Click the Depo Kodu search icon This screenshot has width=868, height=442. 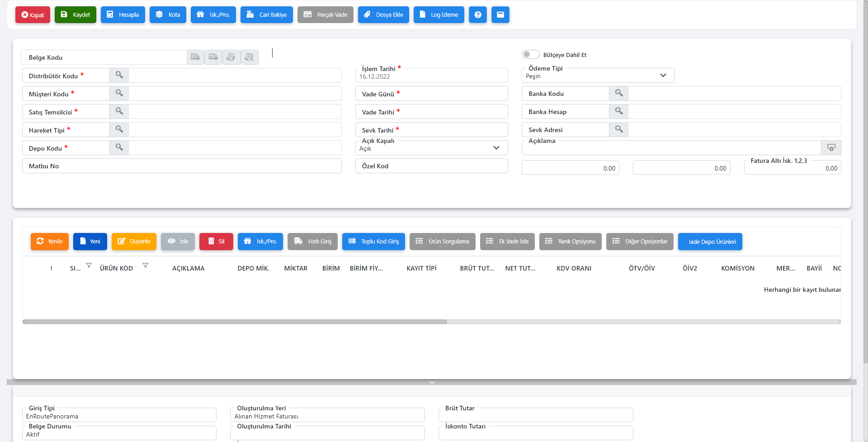[119, 147]
